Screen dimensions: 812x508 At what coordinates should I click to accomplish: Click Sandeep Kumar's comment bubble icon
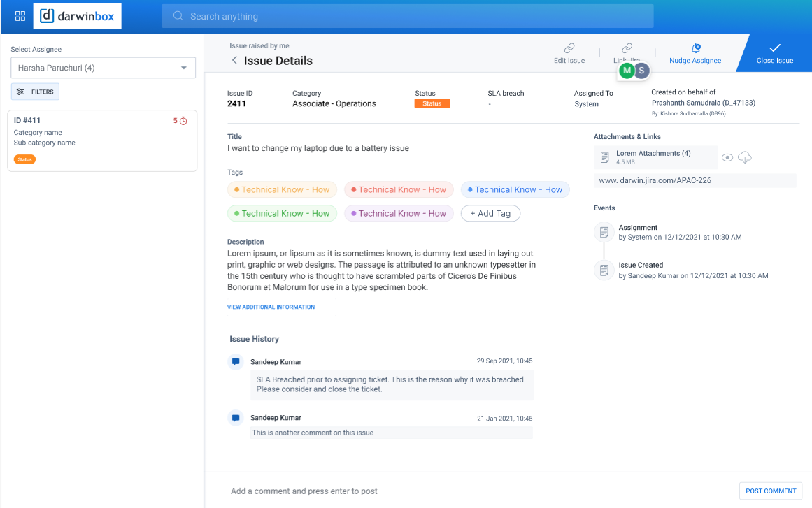[236, 360]
